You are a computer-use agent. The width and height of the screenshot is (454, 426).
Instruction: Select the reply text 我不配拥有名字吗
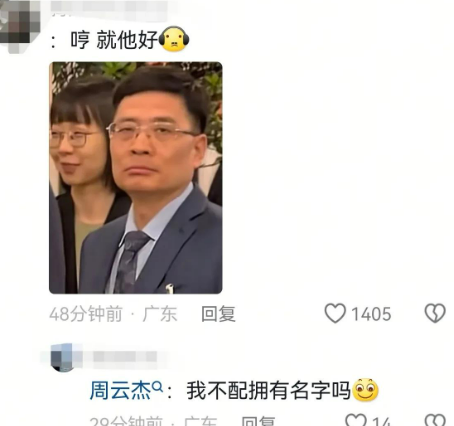tap(268, 391)
